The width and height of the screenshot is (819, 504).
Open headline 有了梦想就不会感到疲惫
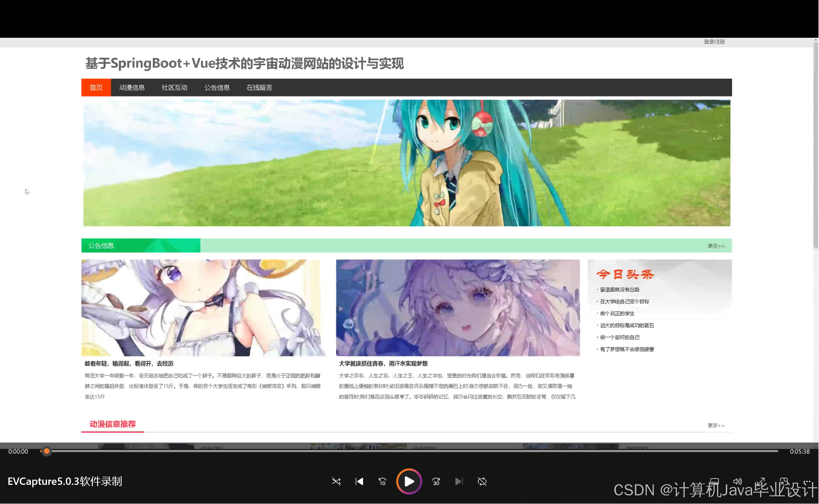point(627,349)
